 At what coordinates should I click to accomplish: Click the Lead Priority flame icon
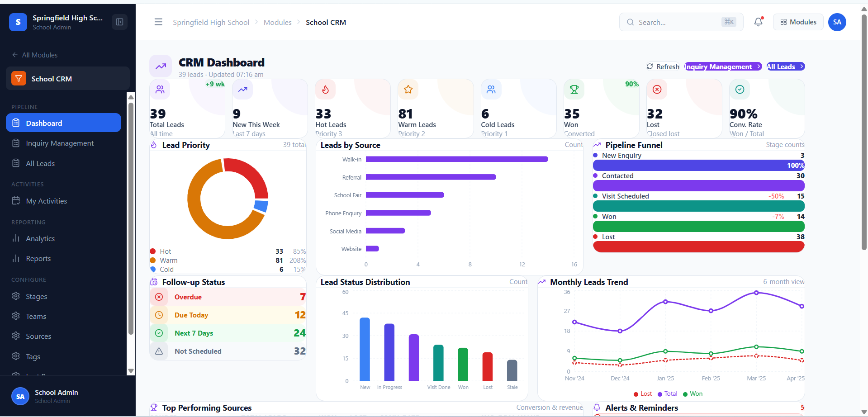[154, 145]
